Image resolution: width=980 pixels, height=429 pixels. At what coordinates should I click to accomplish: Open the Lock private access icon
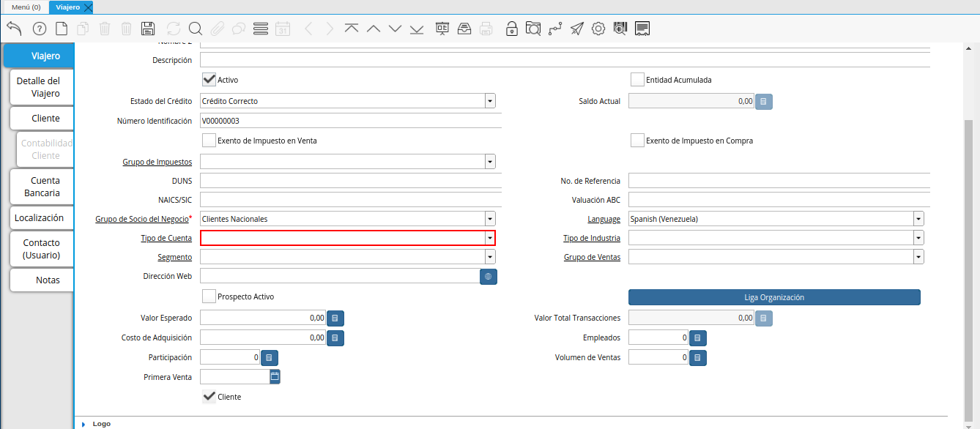click(x=511, y=29)
